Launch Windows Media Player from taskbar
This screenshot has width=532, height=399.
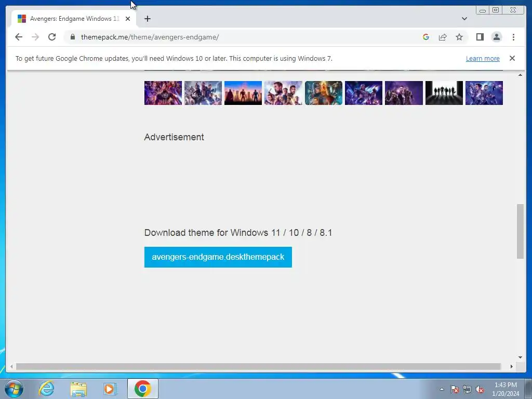tap(110, 389)
